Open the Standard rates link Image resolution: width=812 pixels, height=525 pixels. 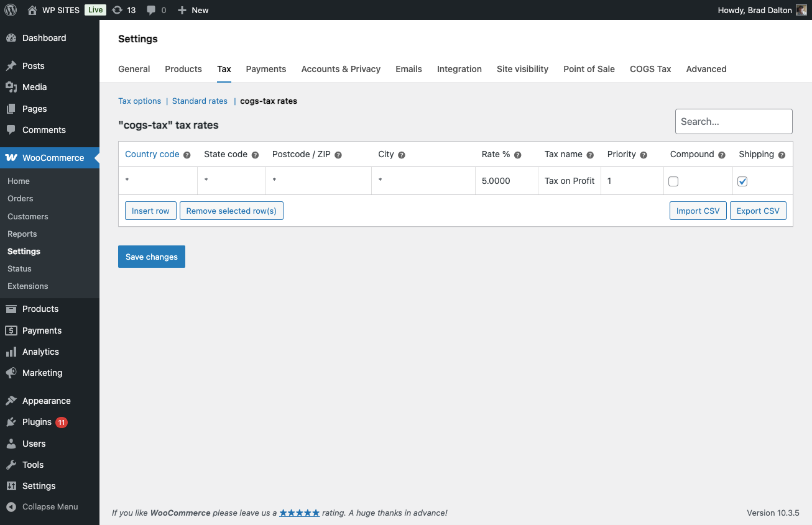click(x=200, y=101)
